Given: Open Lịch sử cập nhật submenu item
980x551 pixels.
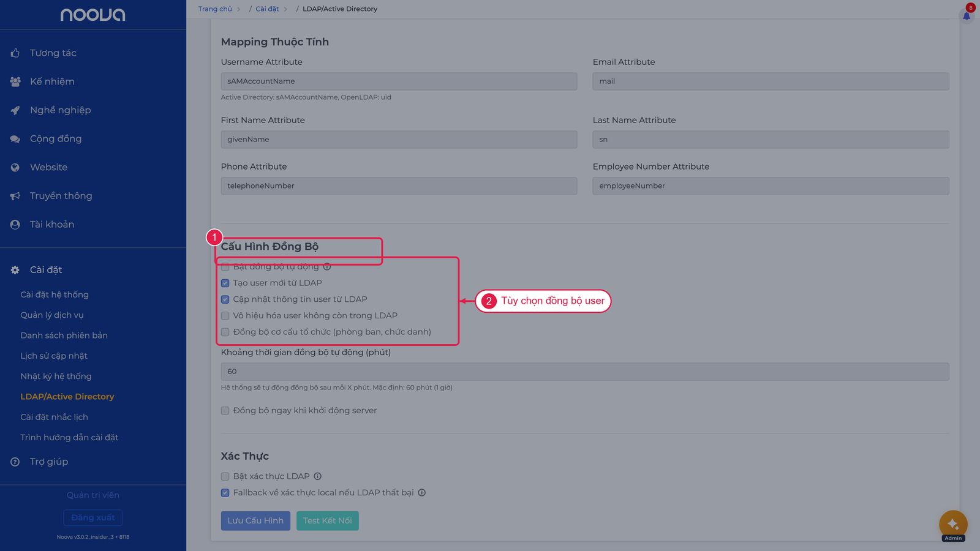Looking at the screenshot, I should click(x=54, y=356).
